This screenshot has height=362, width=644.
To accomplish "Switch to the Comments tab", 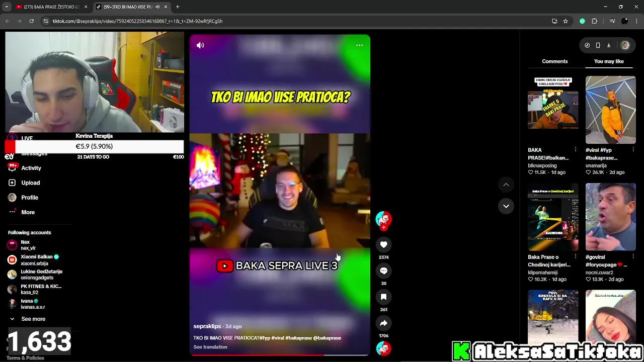I will tap(554, 61).
